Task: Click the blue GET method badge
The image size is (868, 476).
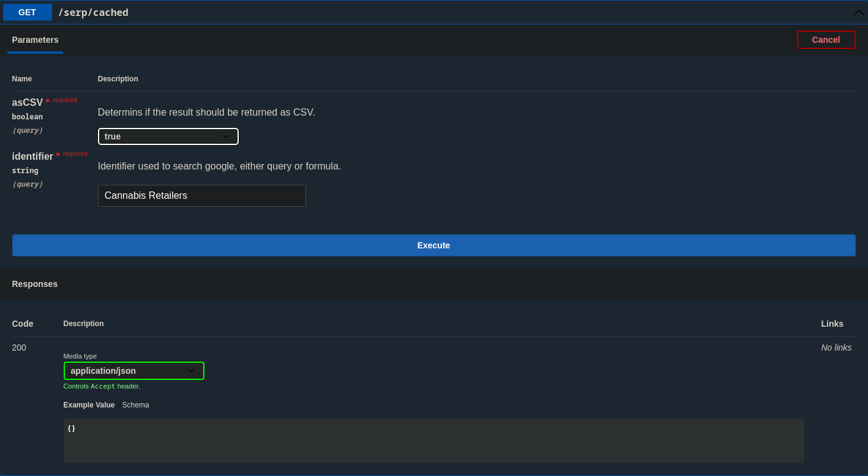Action: [28, 12]
